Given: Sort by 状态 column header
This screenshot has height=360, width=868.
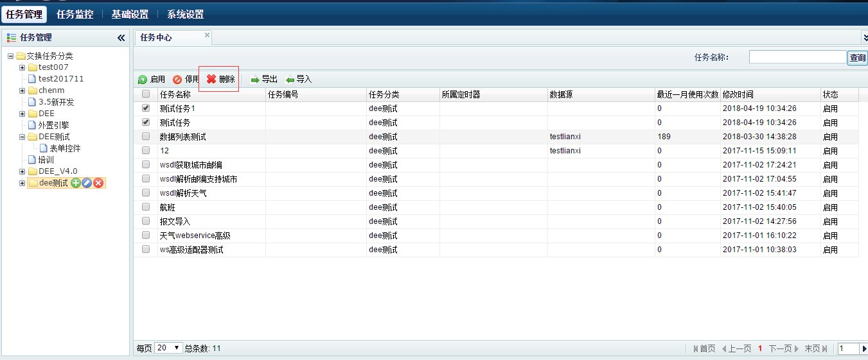Looking at the screenshot, I should 839,94.
